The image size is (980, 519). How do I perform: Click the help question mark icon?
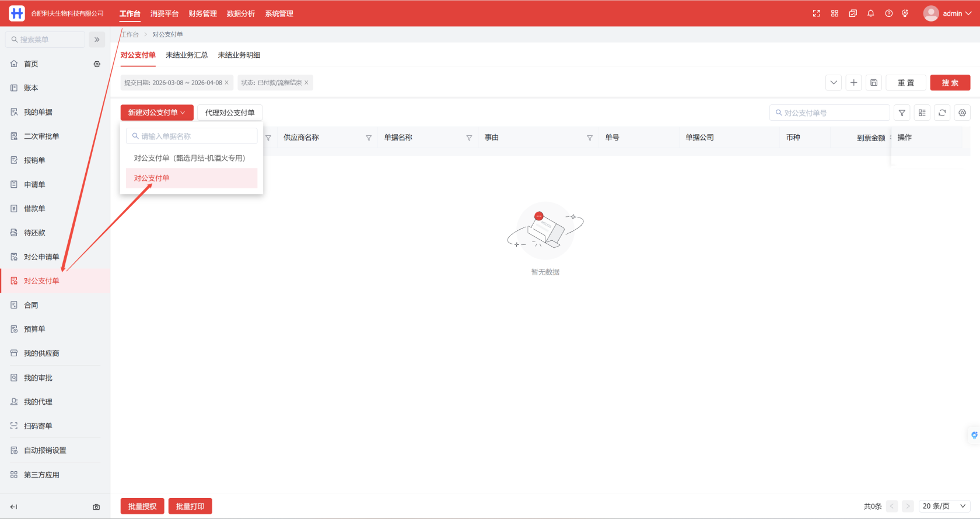click(888, 13)
